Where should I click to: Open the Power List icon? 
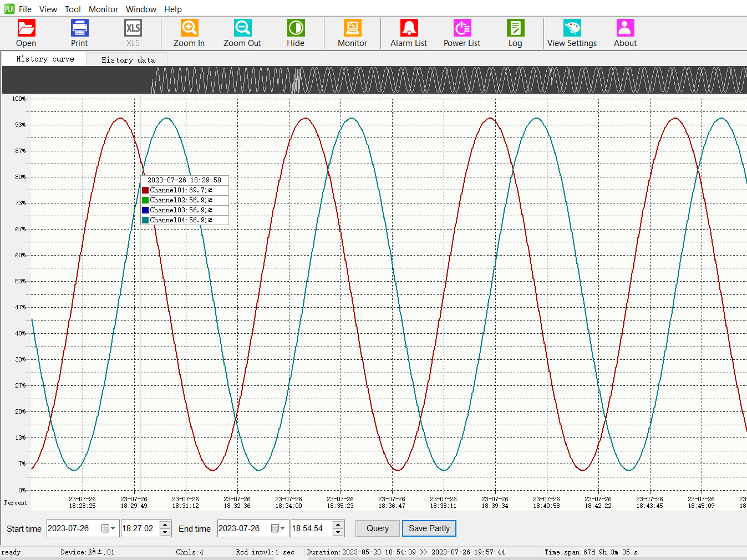(462, 28)
